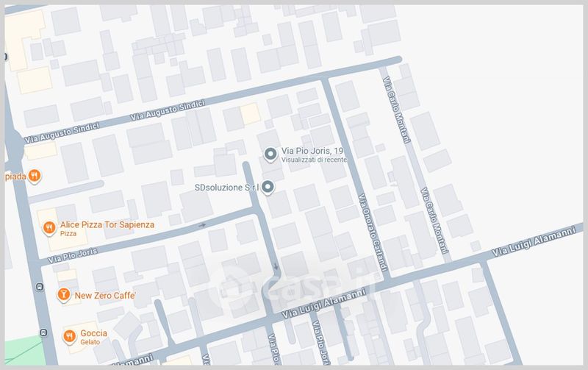Screen dimensions: 588x370
Task: Open the "Alice Pizza Tor Sapienza" place label
Action: pyautogui.click(x=107, y=224)
